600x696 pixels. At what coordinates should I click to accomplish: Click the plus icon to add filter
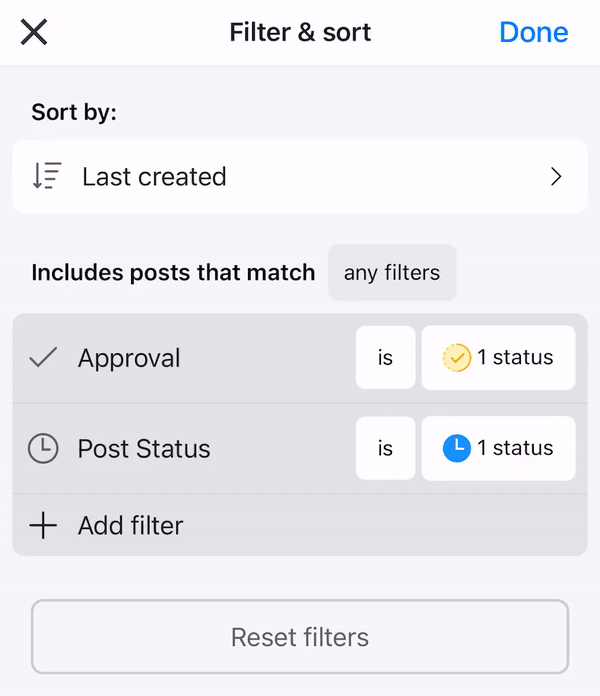43,525
